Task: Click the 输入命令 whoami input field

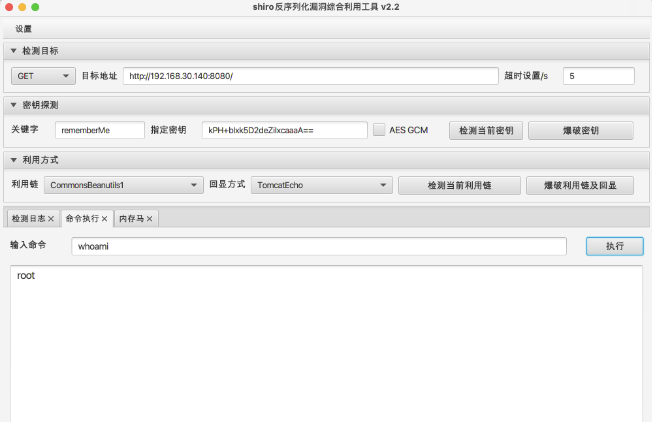Action: point(319,247)
